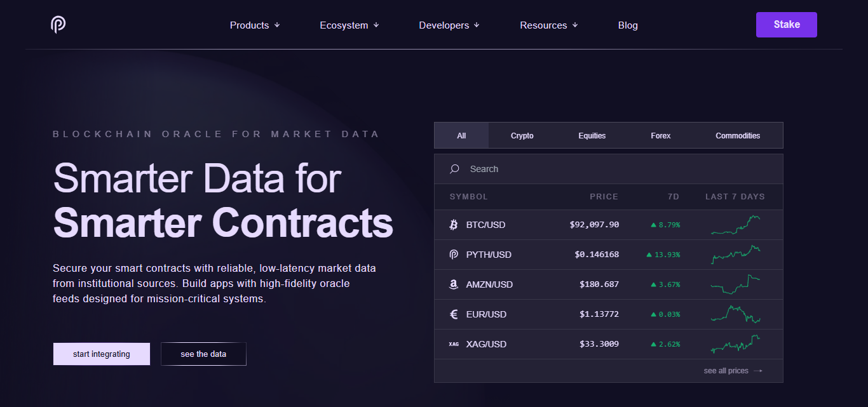Open the PYTH/USD 7-day sparkline chart
868x407 pixels.
[735, 255]
